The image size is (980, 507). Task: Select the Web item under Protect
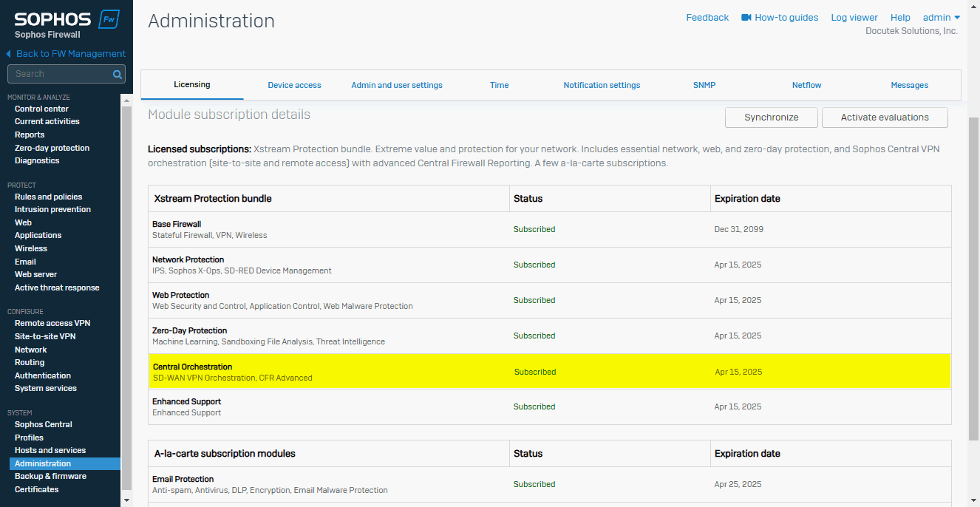[x=23, y=222]
